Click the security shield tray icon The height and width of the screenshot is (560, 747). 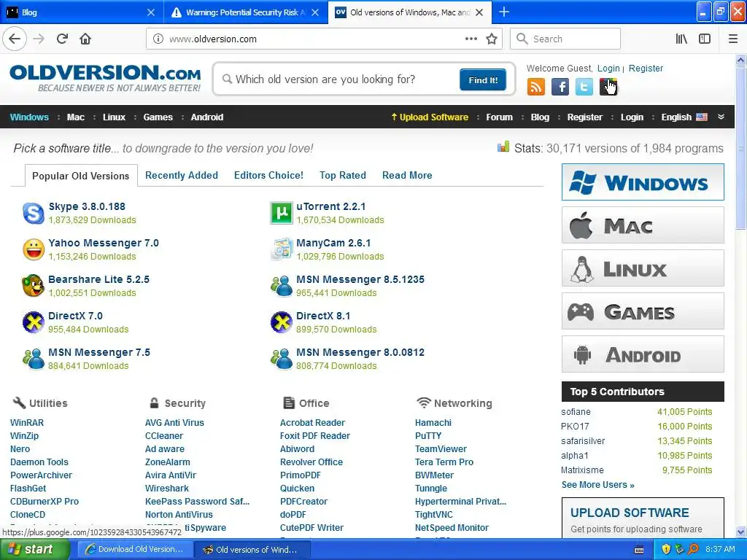[665, 549]
